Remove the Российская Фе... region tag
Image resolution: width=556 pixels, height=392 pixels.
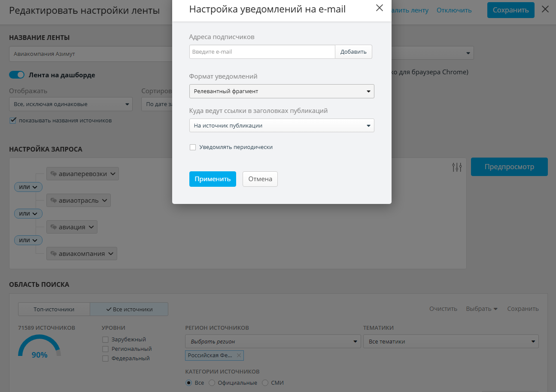click(239, 356)
